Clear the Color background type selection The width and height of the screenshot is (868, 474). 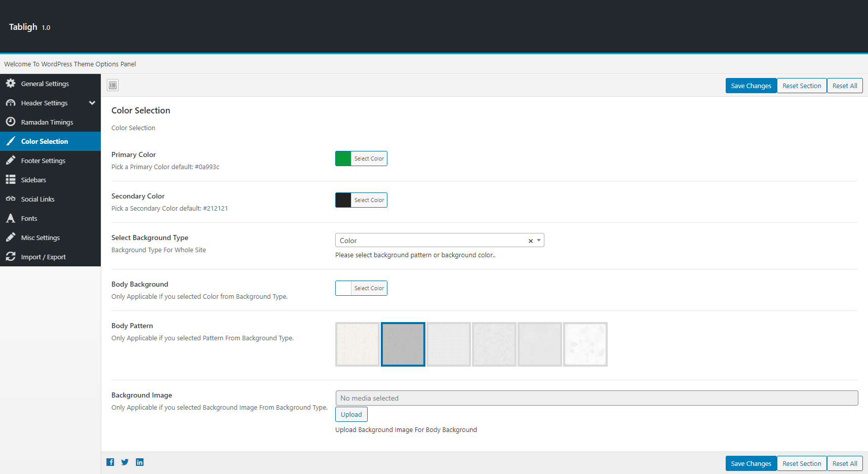pos(530,241)
